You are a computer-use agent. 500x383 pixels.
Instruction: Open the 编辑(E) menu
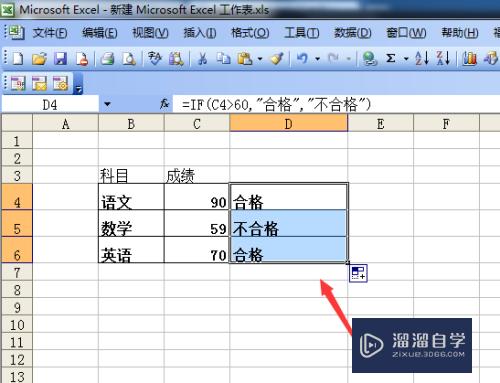[x=100, y=33]
